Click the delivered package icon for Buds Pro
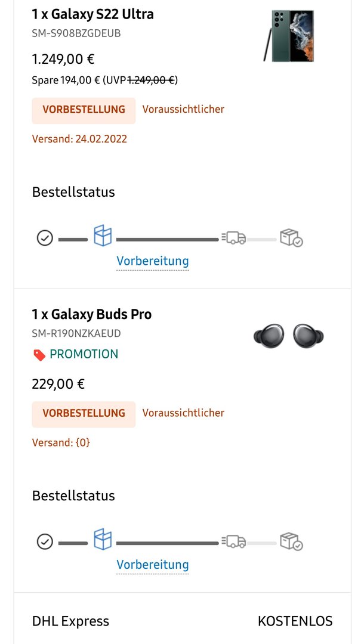 pyautogui.click(x=291, y=541)
